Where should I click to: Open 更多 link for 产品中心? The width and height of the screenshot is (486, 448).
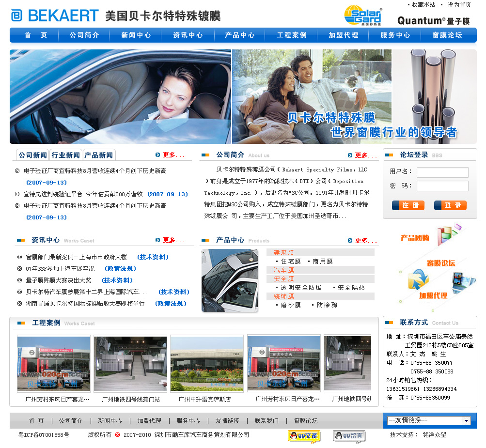point(366,240)
